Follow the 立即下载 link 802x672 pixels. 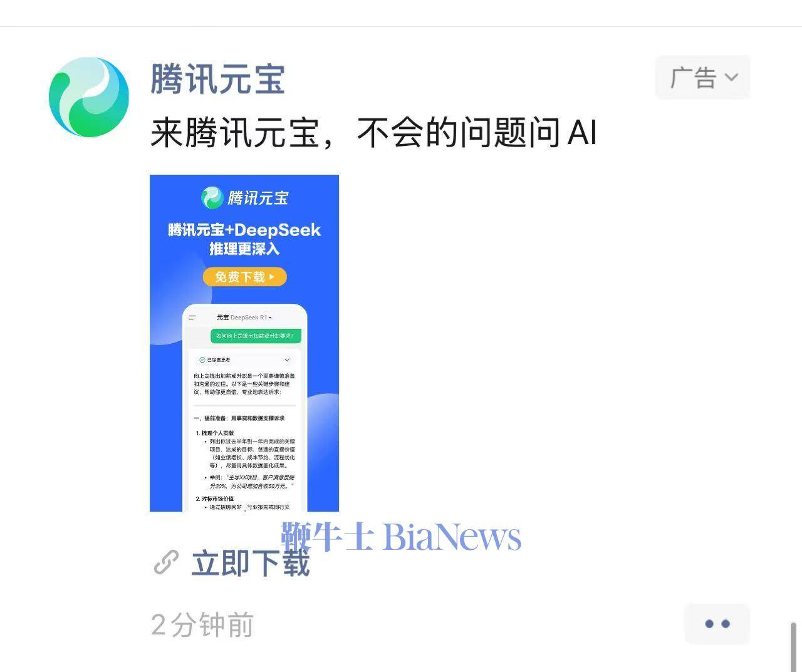click(x=251, y=562)
